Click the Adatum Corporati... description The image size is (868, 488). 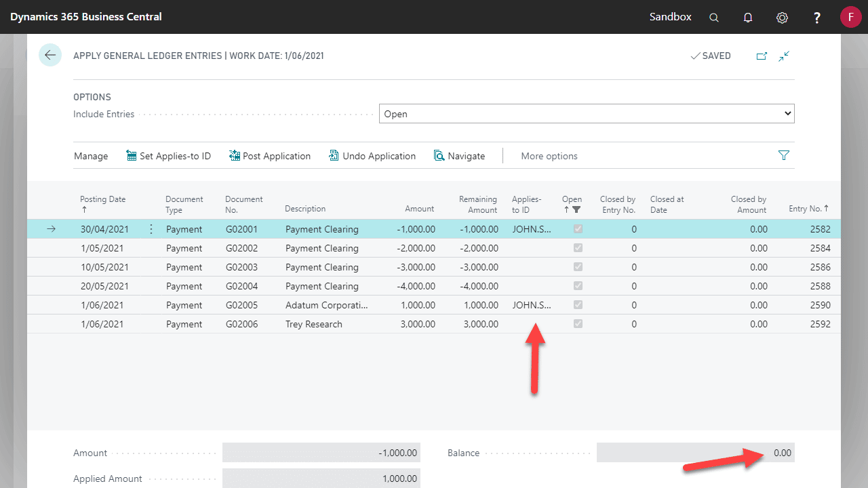click(327, 305)
